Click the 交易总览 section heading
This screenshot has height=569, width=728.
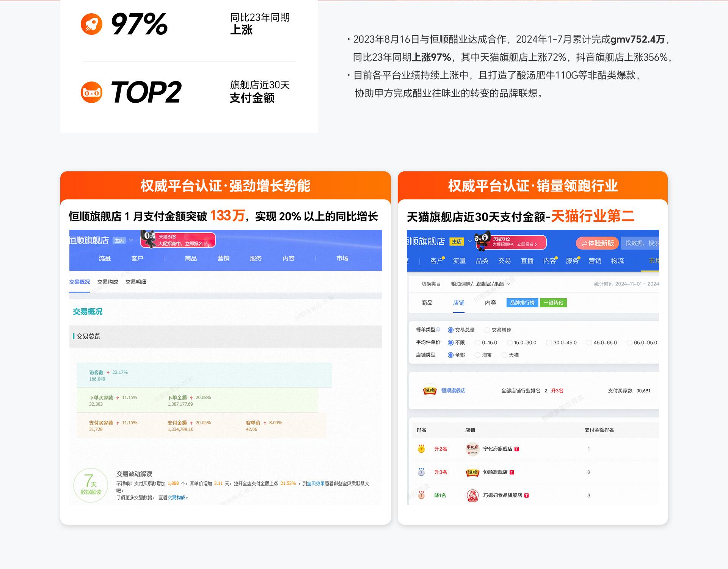(88, 336)
